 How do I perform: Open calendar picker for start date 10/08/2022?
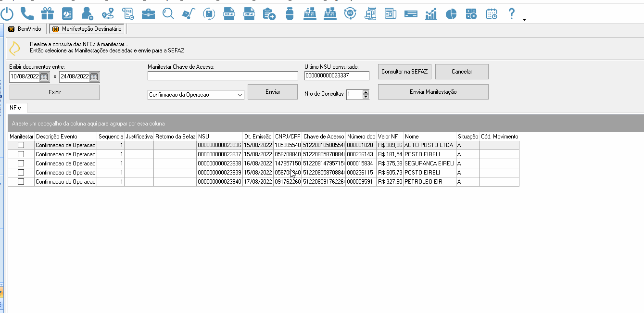pyautogui.click(x=44, y=76)
